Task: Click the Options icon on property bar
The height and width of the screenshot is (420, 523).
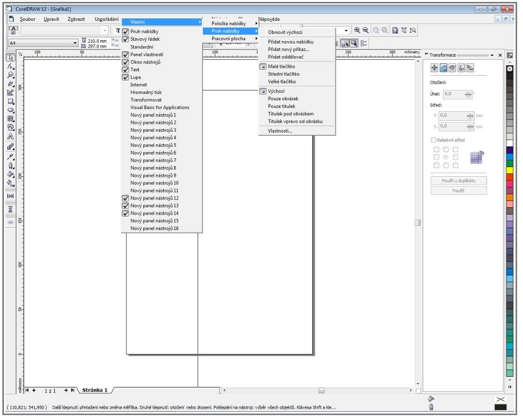Action: pyautogui.click(x=364, y=44)
